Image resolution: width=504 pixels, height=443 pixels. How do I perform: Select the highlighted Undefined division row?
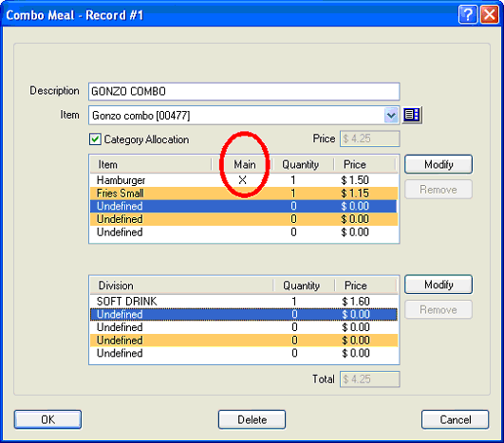[x=244, y=314]
